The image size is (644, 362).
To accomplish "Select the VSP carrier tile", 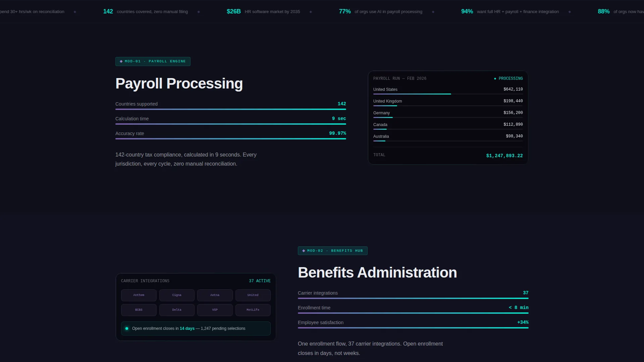I will (x=215, y=310).
